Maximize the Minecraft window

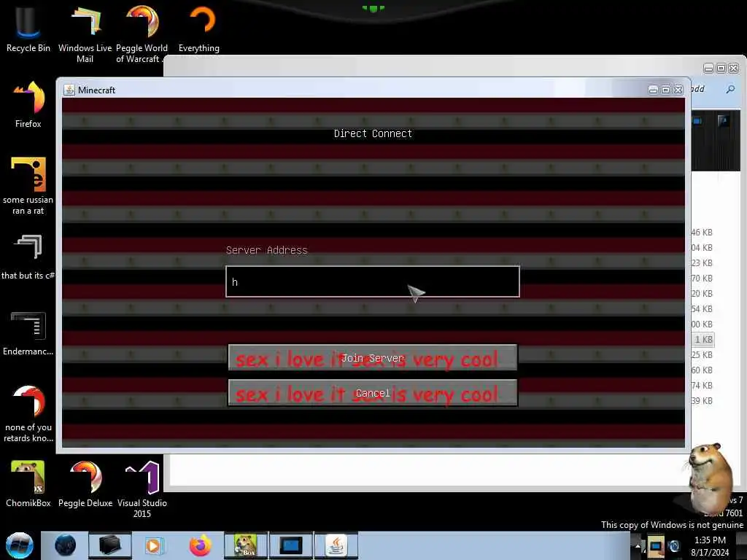tap(665, 90)
